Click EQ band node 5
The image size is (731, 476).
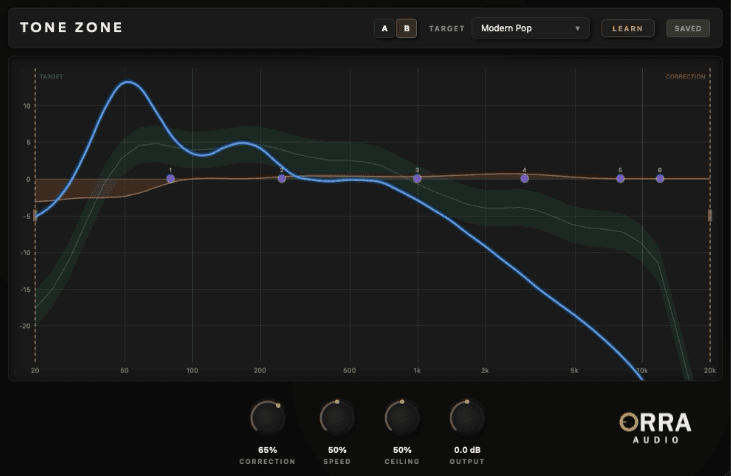pos(620,178)
